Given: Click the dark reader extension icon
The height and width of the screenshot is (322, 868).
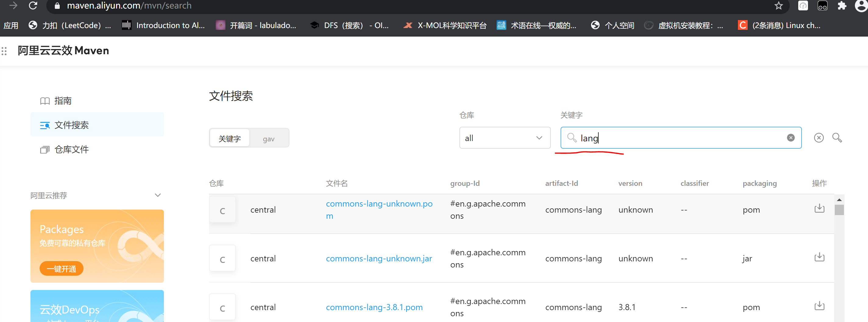Looking at the screenshot, I should tap(822, 6).
